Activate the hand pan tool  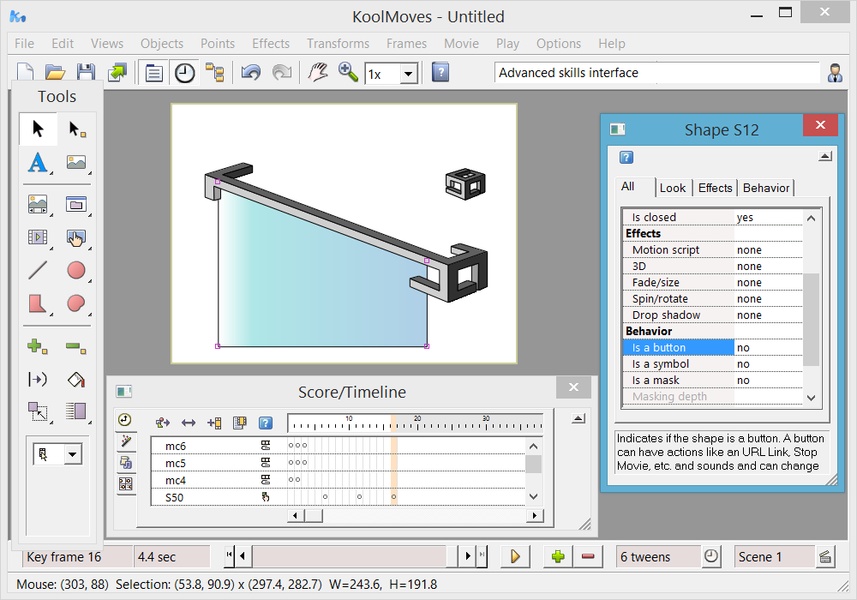pos(317,73)
